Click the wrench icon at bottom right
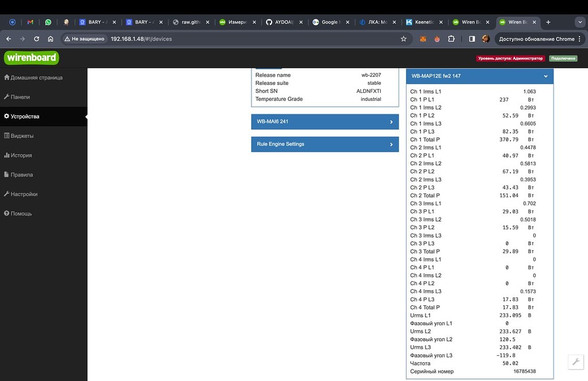Screen dimensions: 588x381 [x=575, y=362]
